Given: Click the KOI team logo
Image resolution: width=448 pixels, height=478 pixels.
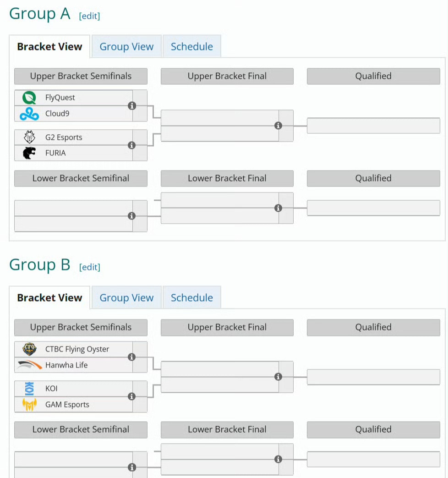Looking at the screenshot, I should (x=29, y=389).
